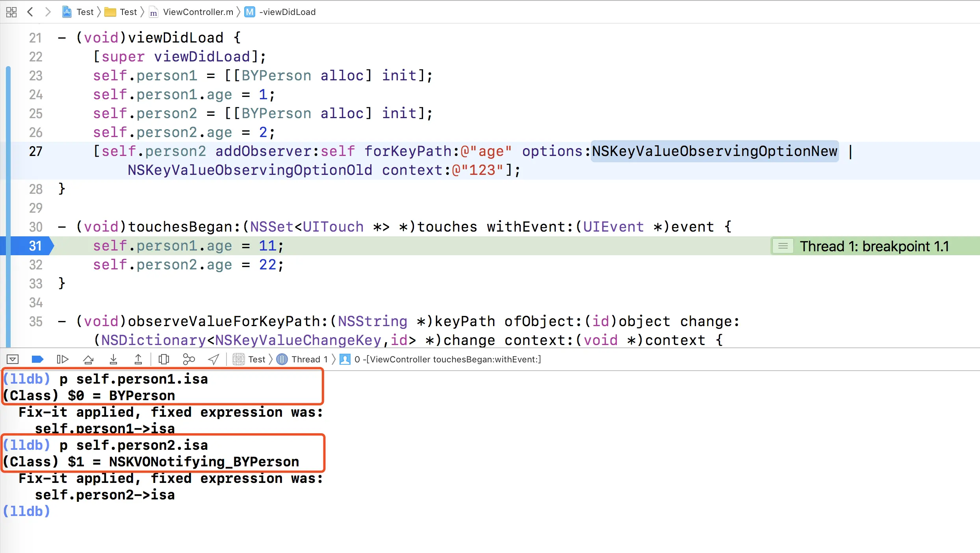The width and height of the screenshot is (980, 553).
Task: Click the Thread 1 breakpoint 1.1 annotation
Action: coord(874,246)
